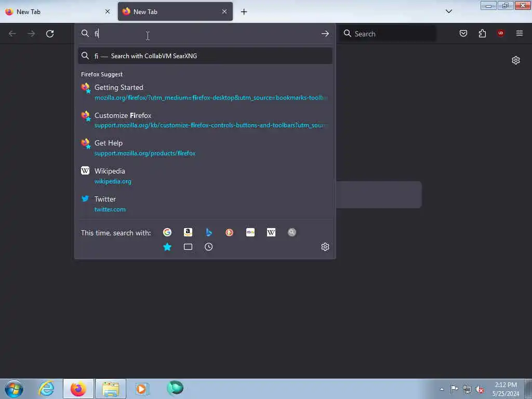Open Windows Explorer from taskbar
The height and width of the screenshot is (399, 532).
111,389
